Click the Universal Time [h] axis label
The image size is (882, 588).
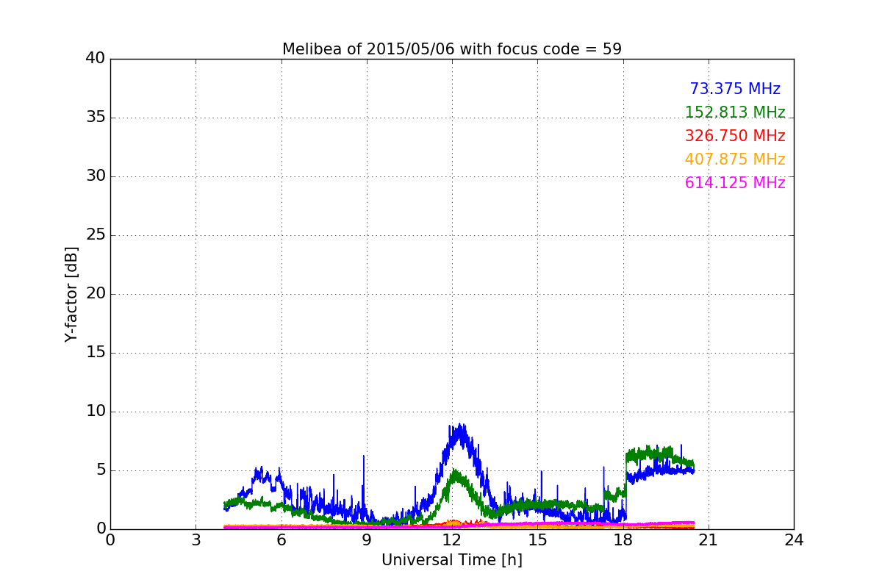[x=452, y=560]
